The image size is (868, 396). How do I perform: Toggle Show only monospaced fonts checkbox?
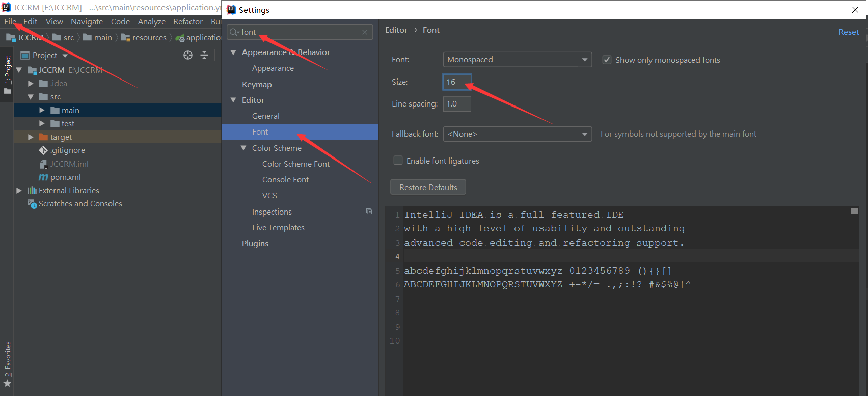[607, 60]
